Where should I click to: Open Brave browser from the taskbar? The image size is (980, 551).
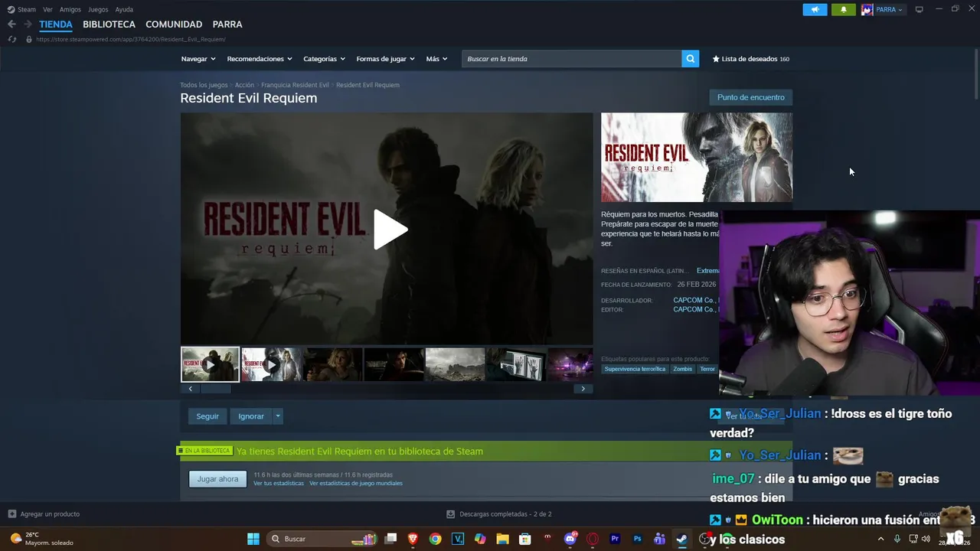(413, 539)
